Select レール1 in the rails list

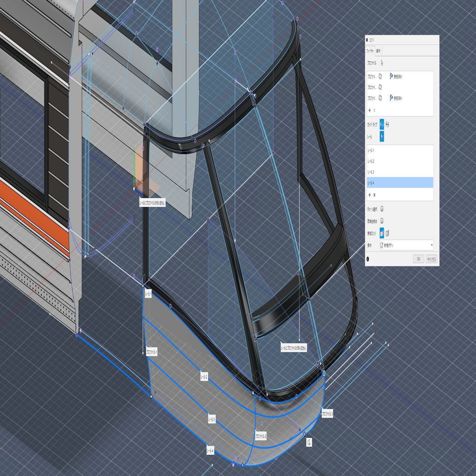click(400, 150)
